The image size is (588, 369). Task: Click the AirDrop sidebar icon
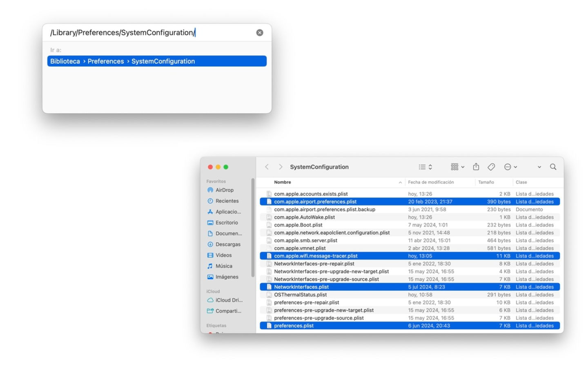coord(210,190)
